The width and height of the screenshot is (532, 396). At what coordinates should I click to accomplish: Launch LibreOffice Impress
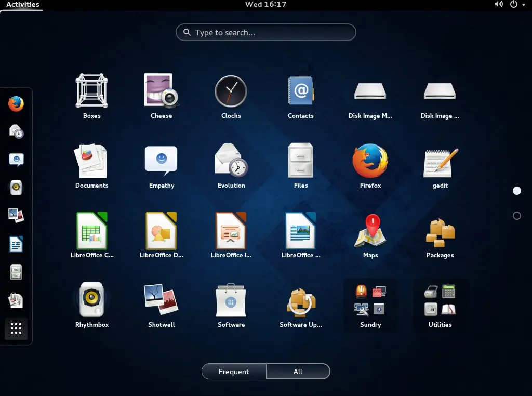point(231,236)
